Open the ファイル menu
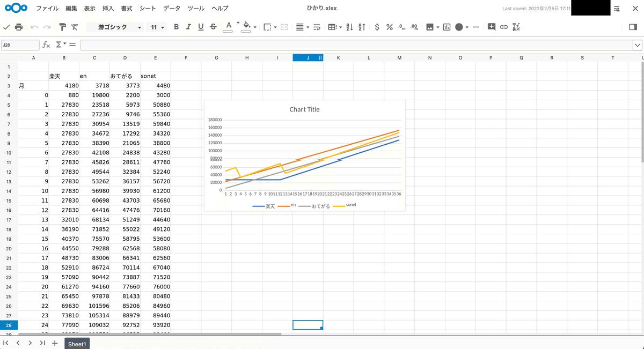644x349 pixels. click(47, 9)
